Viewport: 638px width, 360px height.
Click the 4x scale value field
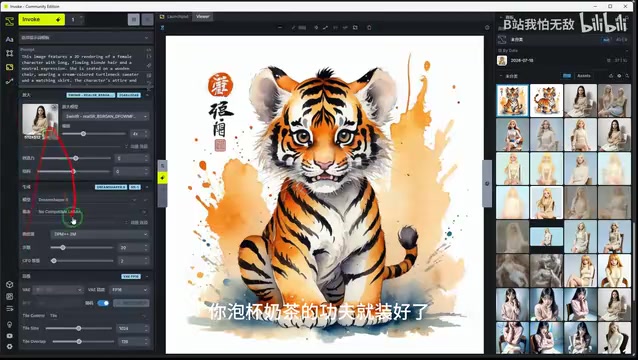point(140,133)
